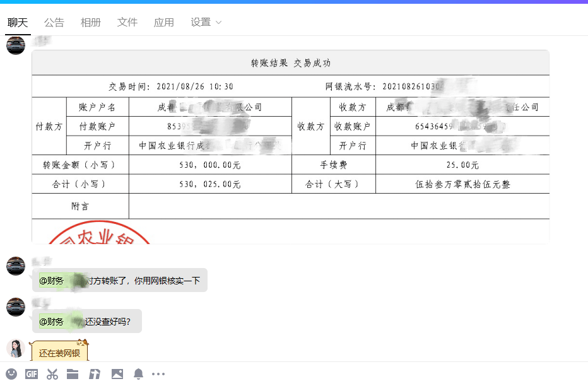Screen dimensions: 588x386
Task: Go to the 文件 tab
Action: point(127,23)
